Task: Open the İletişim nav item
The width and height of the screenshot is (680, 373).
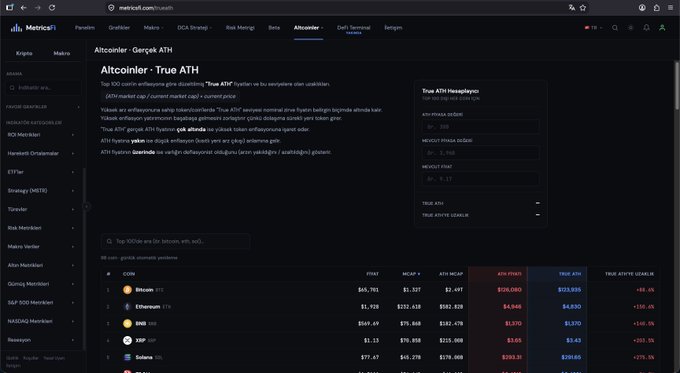Action: (x=393, y=28)
